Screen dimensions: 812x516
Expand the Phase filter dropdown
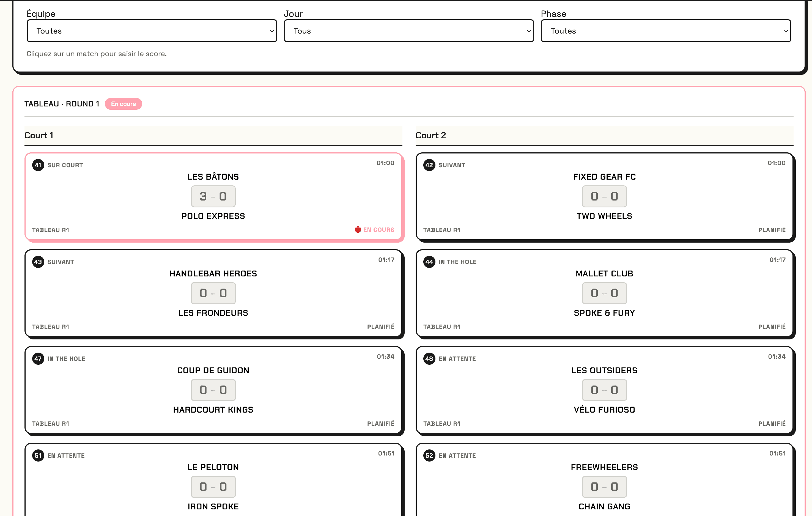pyautogui.click(x=666, y=31)
